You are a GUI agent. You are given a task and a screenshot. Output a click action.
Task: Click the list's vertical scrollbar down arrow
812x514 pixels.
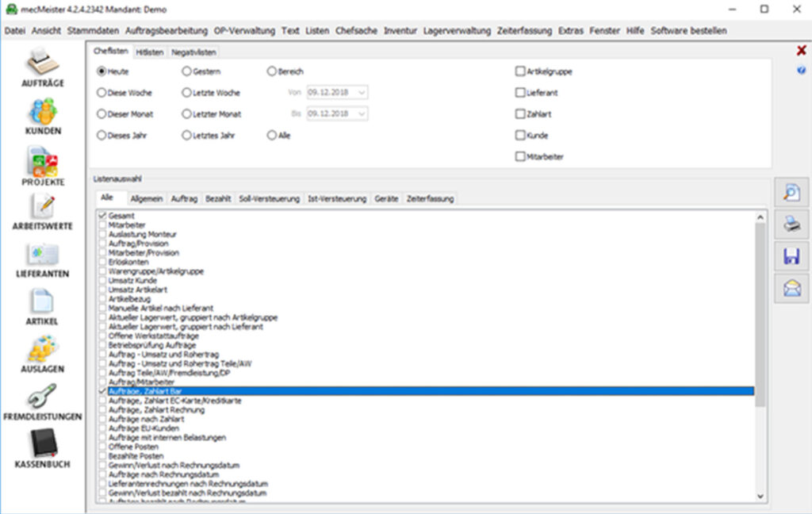click(x=761, y=496)
